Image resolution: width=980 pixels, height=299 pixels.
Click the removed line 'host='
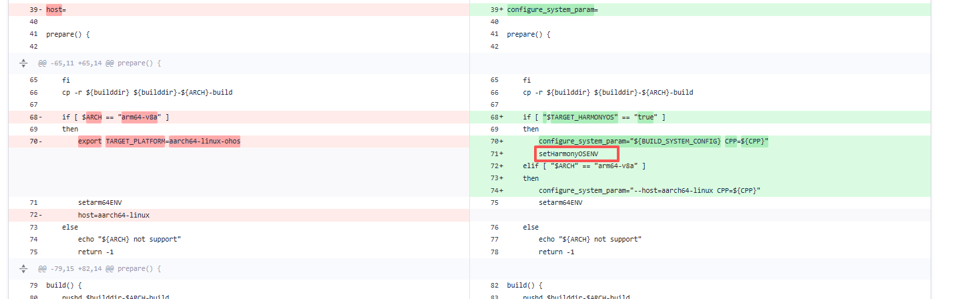point(239,10)
